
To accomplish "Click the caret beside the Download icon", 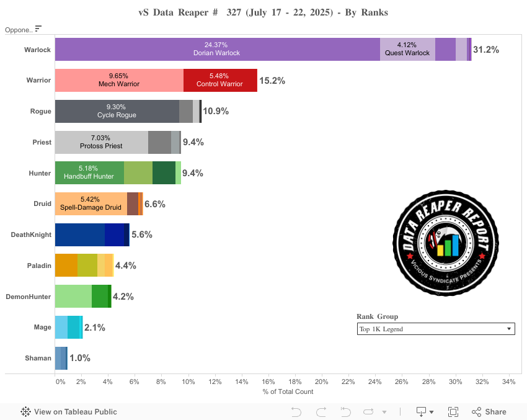I will point(432,412).
